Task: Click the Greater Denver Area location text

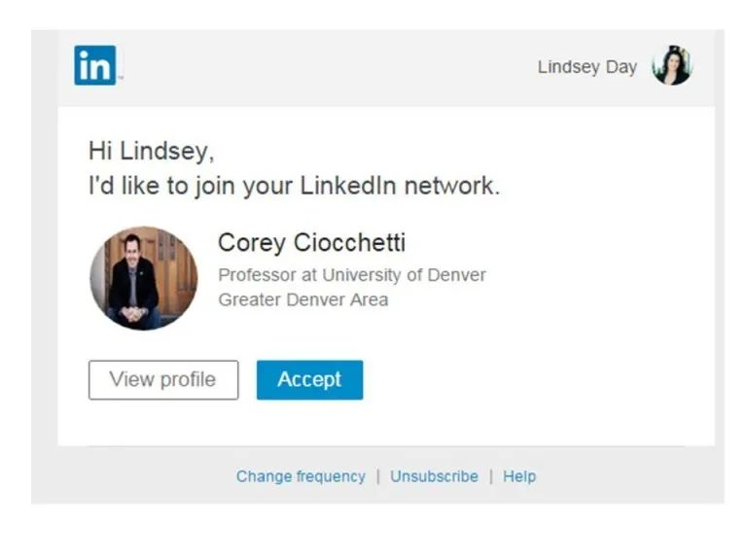Action: point(302,299)
